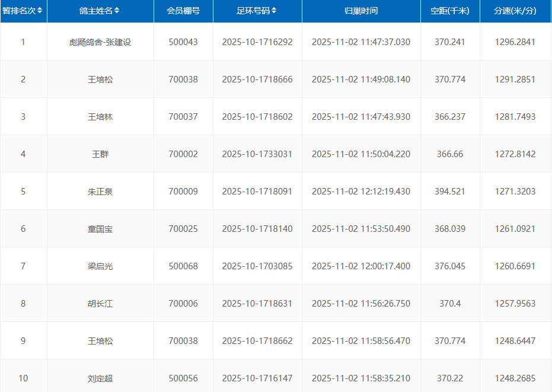Click the 分速(米/分) column header
This screenshot has height=392, width=552.
(x=515, y=11)
